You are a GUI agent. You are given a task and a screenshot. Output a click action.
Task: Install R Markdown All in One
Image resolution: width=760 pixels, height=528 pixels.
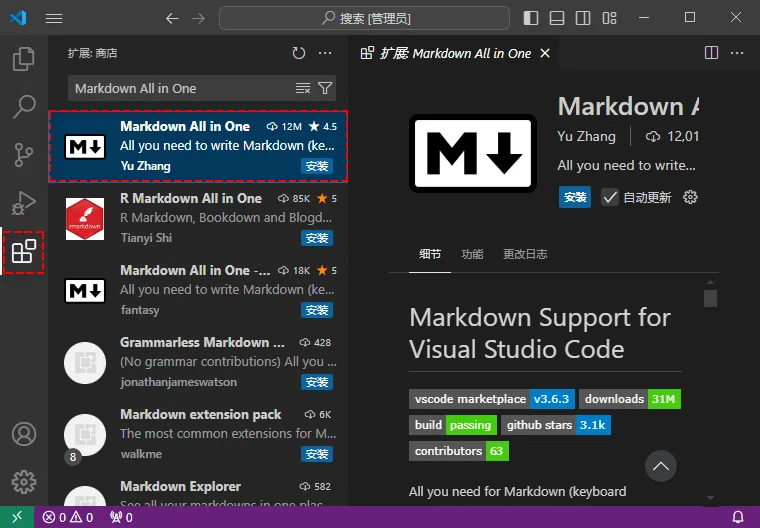point(317,238)
